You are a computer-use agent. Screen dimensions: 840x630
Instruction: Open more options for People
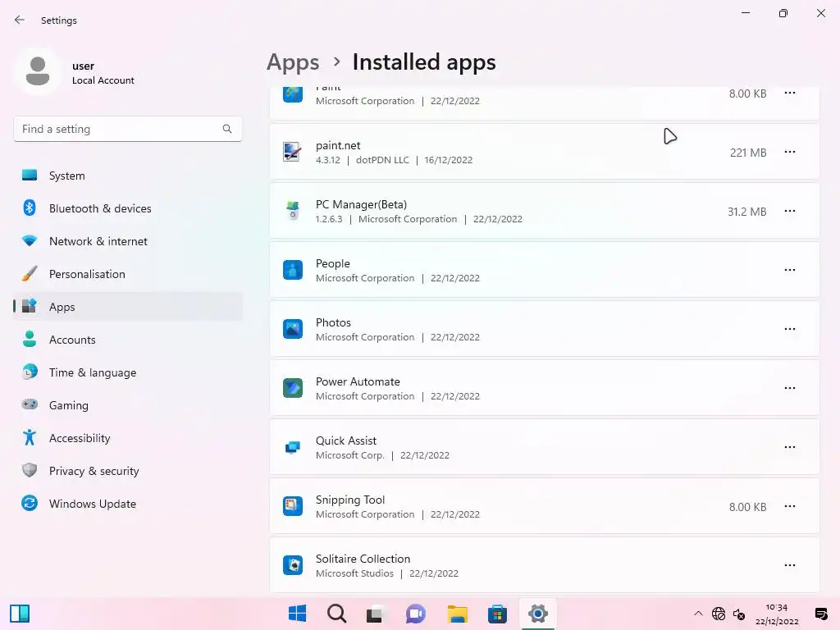[790, 270]
